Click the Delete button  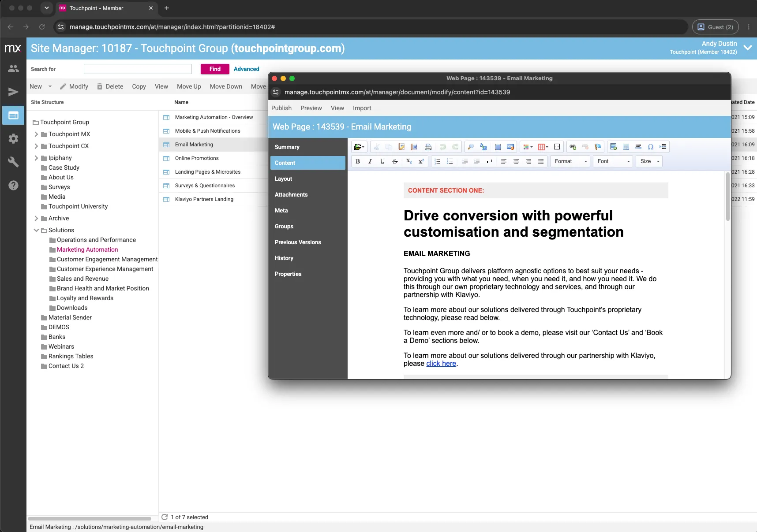[110, 86]
